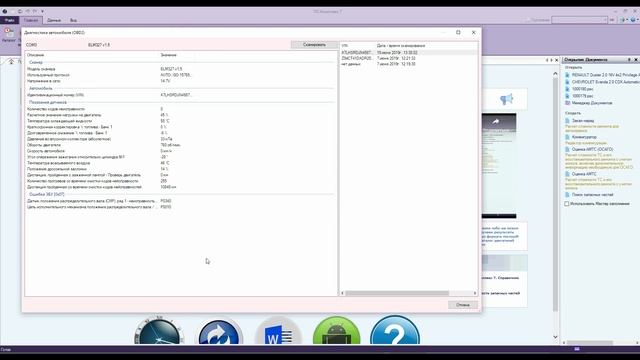Click the VIN column header in history list
Screen dimensions: 640x360
pyautogui.click(x=345, y=46)
